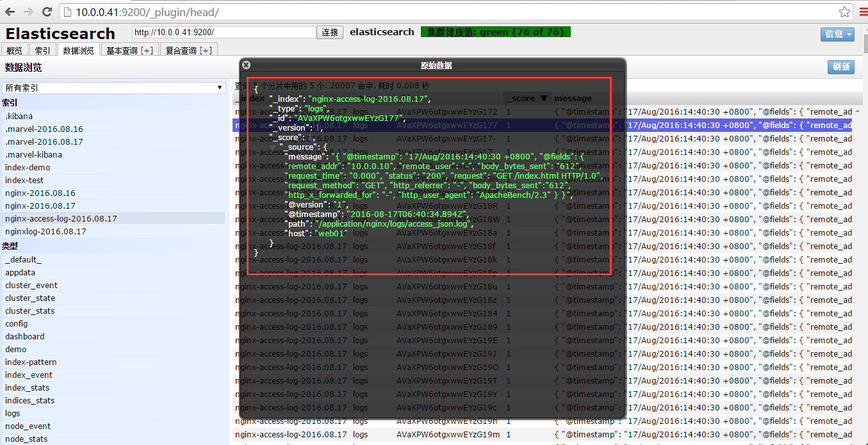This screenshot has width=868, height=445.
Task: Filter by the .marvel-2016.08.16 index
Action: (x=113, y=129)
